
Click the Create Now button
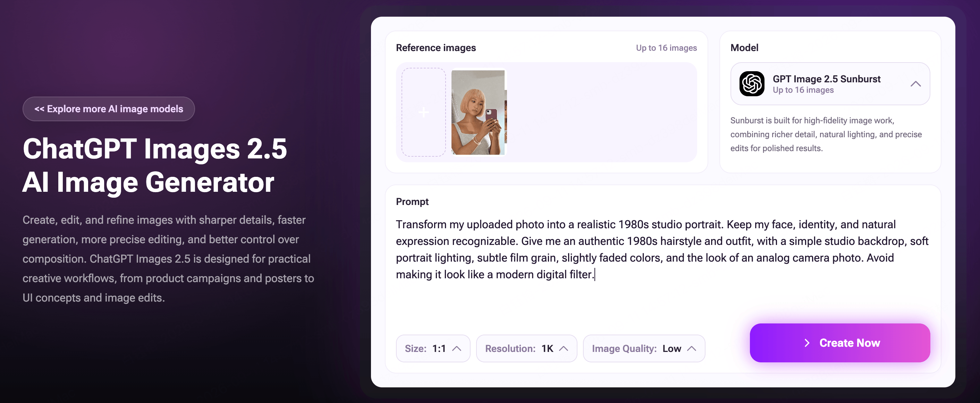tap(839, 343)
